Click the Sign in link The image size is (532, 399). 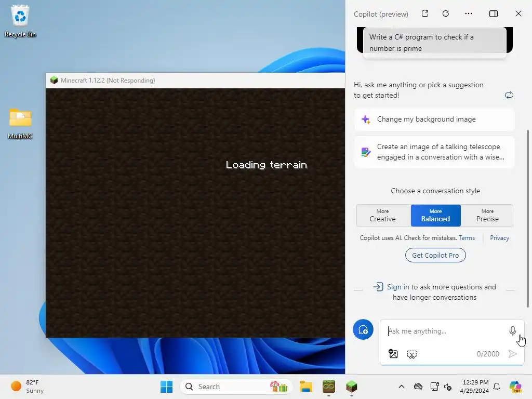coord(398,287)
